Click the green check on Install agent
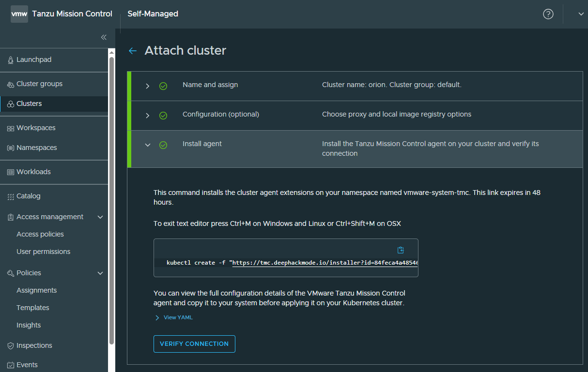 [x=163, y=145]
